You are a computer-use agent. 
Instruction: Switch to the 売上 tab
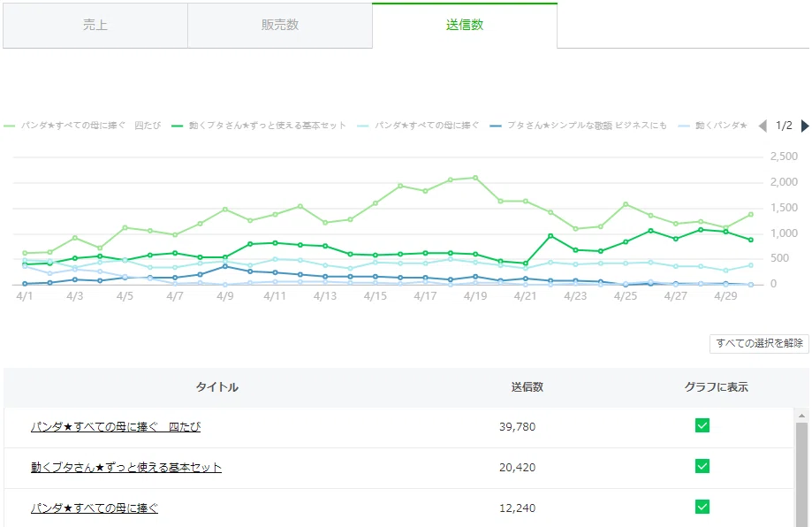[x=95, y=26]
